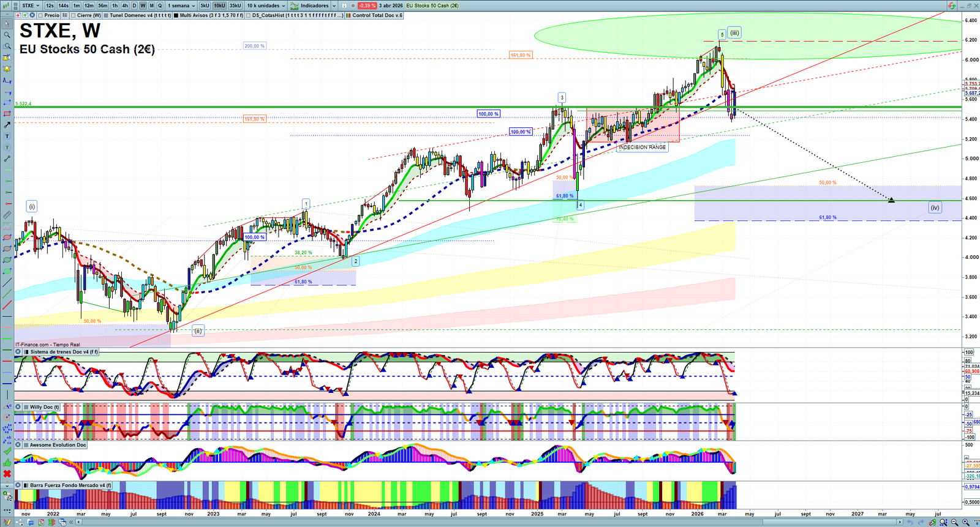
Task: Switch to the daily D timeframe
Action: [134, 6]
